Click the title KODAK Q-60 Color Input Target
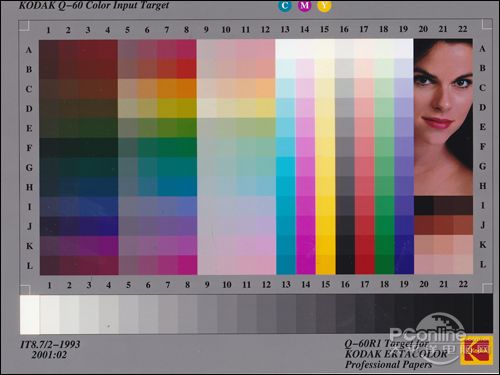This screenshot has width=500, height=375. (94, 5)
